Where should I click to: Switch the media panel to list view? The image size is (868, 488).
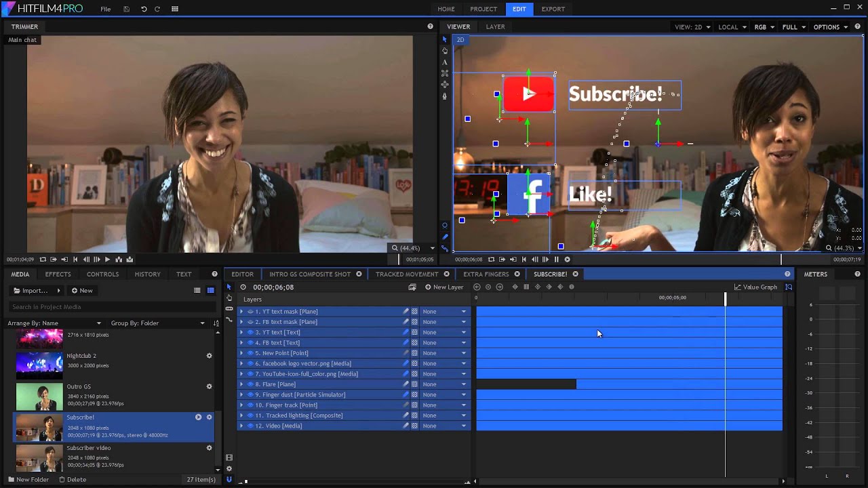(x=197, y=291)
